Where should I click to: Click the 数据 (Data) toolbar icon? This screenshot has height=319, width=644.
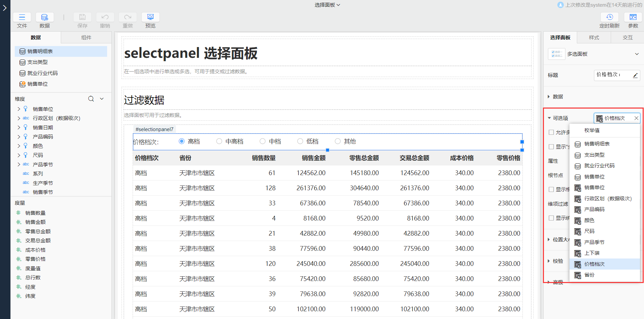click(44, 17)
